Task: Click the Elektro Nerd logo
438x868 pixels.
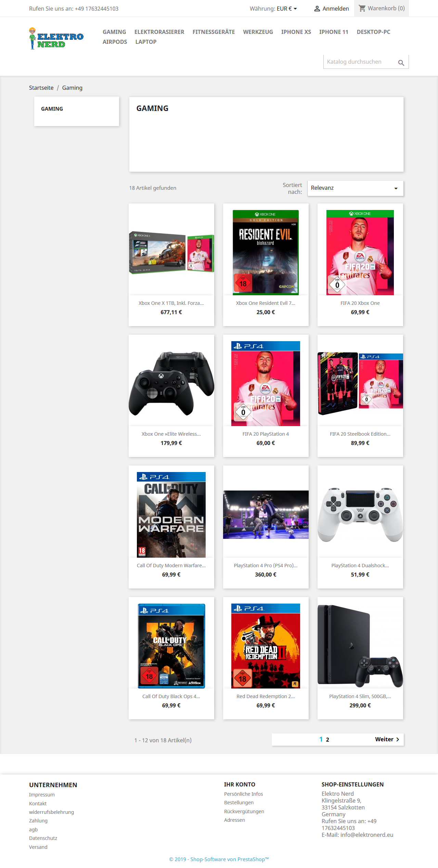Action: (56, 38)
